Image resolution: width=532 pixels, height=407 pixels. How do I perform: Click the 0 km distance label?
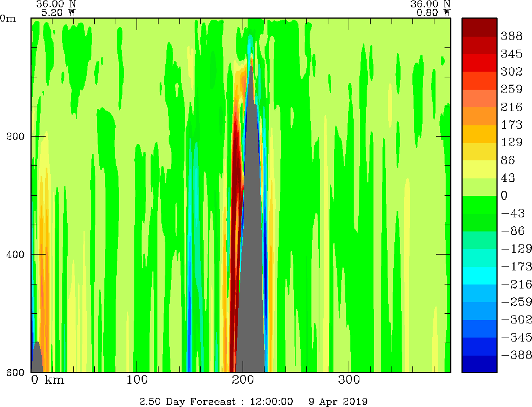(x=47, y=379)
